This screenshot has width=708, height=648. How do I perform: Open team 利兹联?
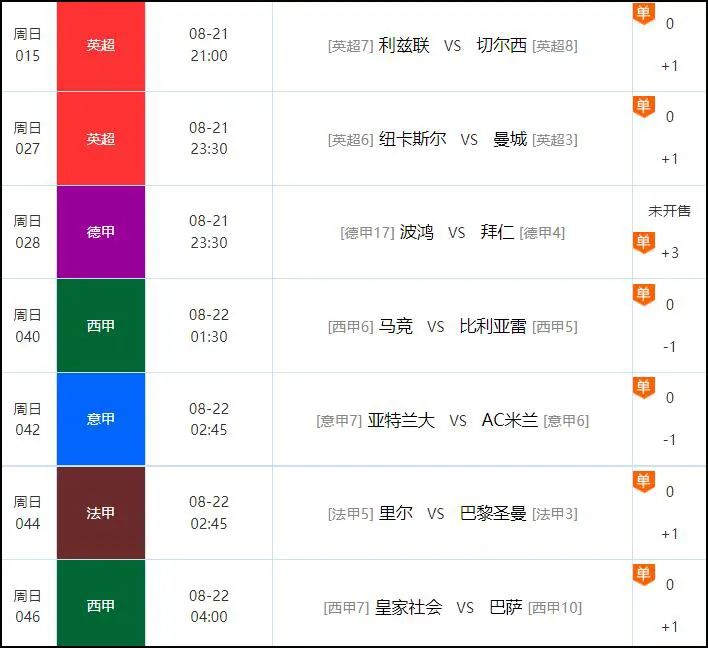click(404, 45)
